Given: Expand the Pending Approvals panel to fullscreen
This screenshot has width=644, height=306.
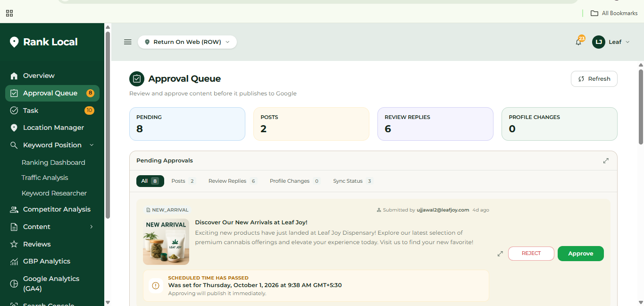Looking at the screenshot, I should point(606,161).
